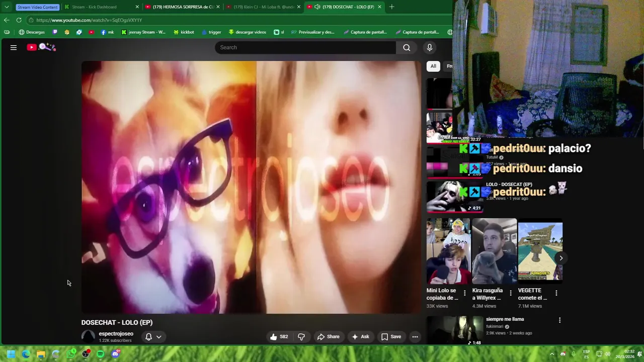Switch to Stream - Kick Dashboard tab
This screenshot has width=644, height=362.
coord(102,7)
